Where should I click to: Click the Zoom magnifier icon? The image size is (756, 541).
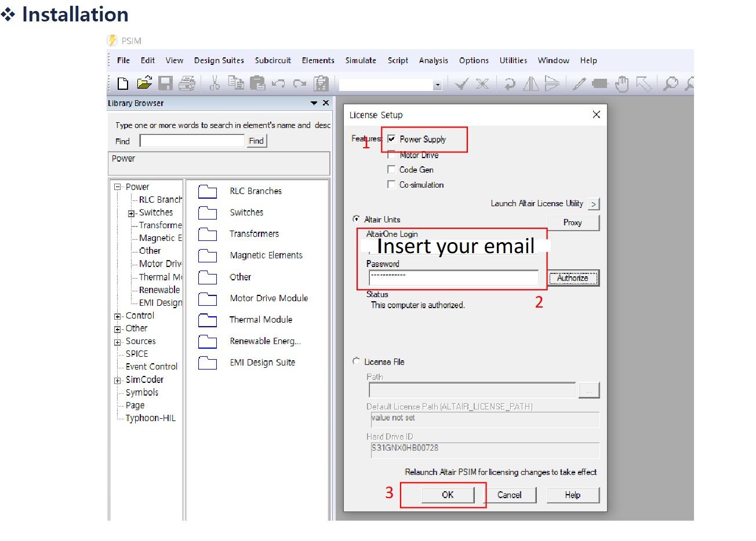point(670,84)
